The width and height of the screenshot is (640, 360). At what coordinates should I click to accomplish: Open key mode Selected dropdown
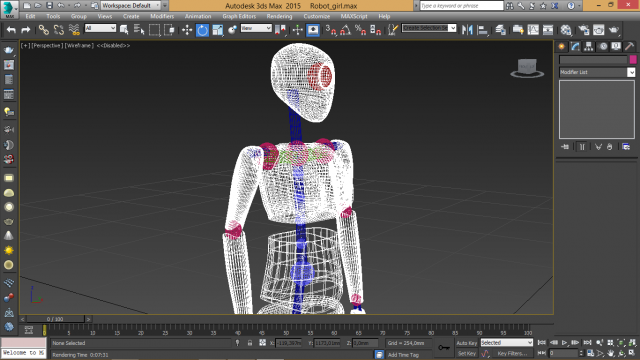pyautogui.click(x=507, y=343)
